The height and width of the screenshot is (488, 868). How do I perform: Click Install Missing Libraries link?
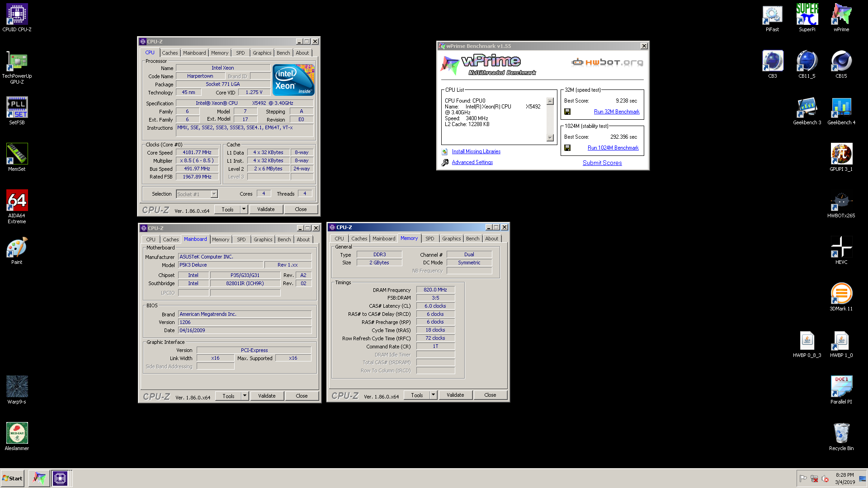pos(476,151)
